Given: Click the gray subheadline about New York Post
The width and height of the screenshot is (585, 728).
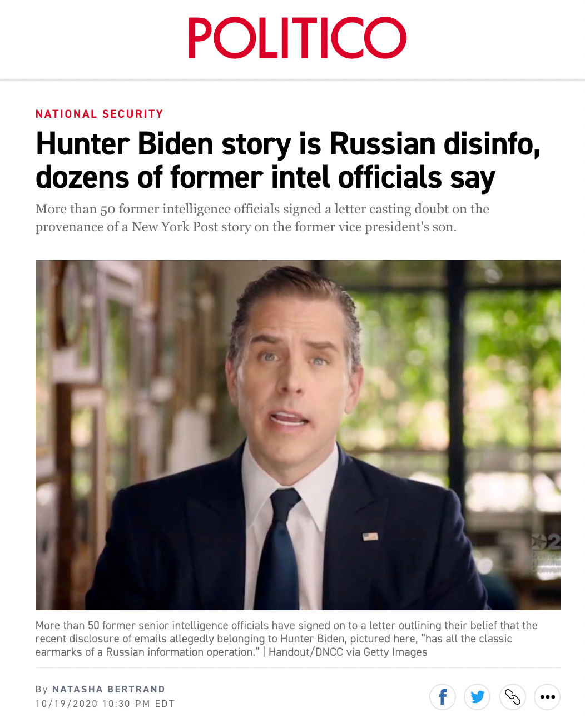Looking at the screenshot, I should pos(262,218).
